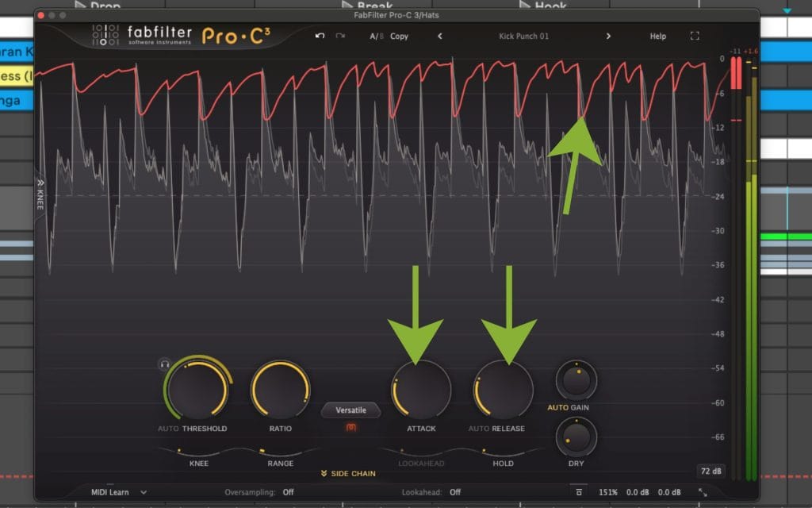
Task: Toggle AUTO release mode
Action: click(x=479, y=429)
